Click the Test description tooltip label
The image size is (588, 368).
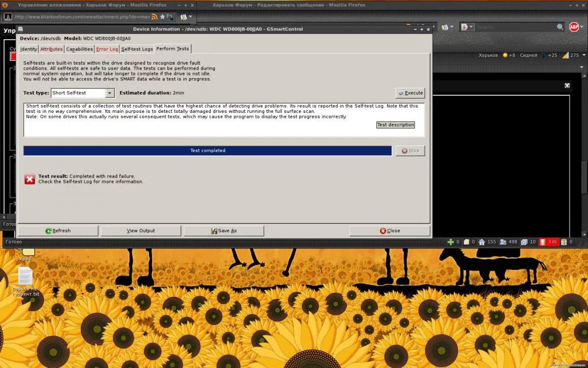(x=395, y=125)
